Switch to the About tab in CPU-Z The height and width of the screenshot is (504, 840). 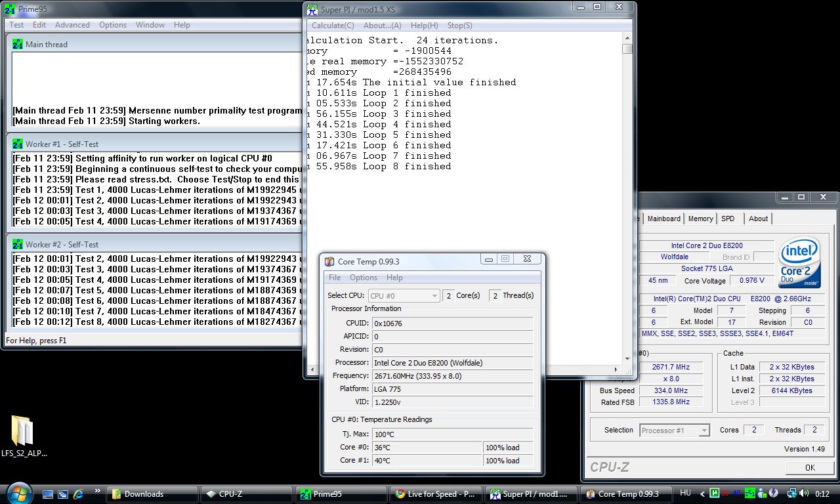coord(758,219)
